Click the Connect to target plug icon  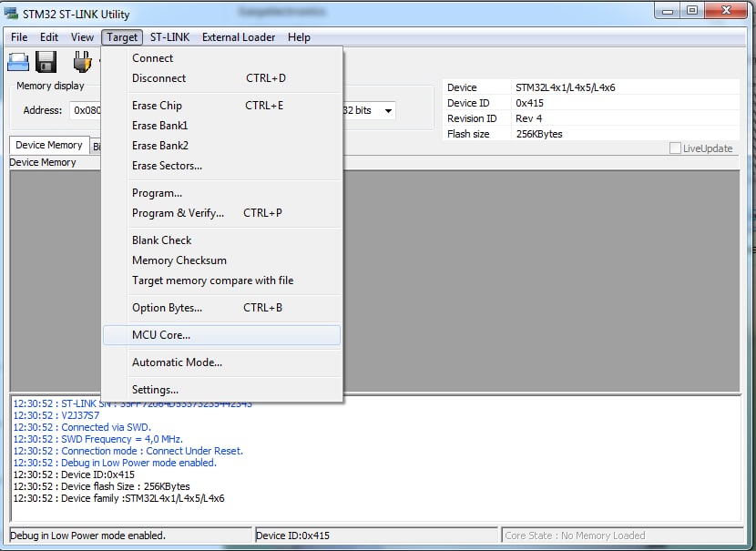83,62
